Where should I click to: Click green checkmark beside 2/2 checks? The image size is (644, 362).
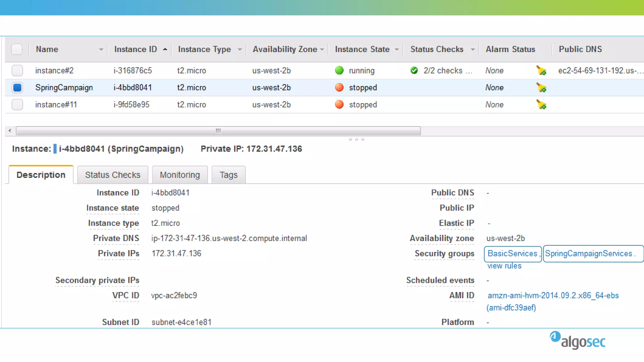click(x=414, y=70)
